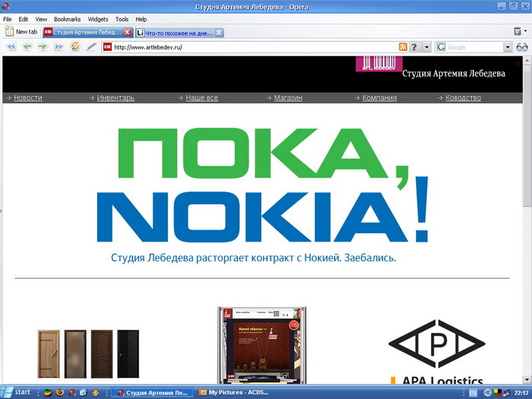This screenshot has width=532, height=399.
Task: Launch the striped orange quick launch icon
Action: tap(95, 393)
